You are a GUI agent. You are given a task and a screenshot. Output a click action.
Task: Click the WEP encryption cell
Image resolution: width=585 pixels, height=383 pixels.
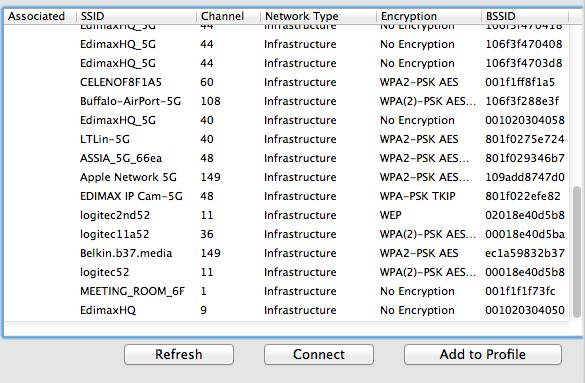[x=391, y=215]
